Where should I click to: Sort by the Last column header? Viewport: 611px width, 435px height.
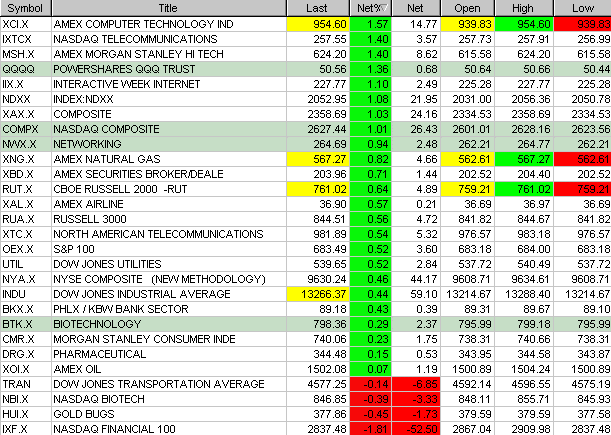coord(318,8)
